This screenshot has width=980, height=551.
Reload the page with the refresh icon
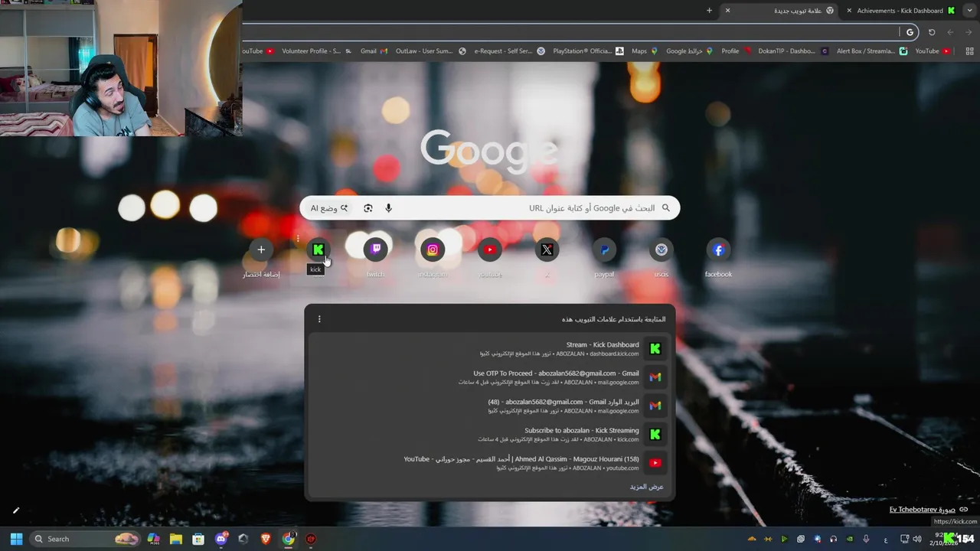[x=931, y=32]
